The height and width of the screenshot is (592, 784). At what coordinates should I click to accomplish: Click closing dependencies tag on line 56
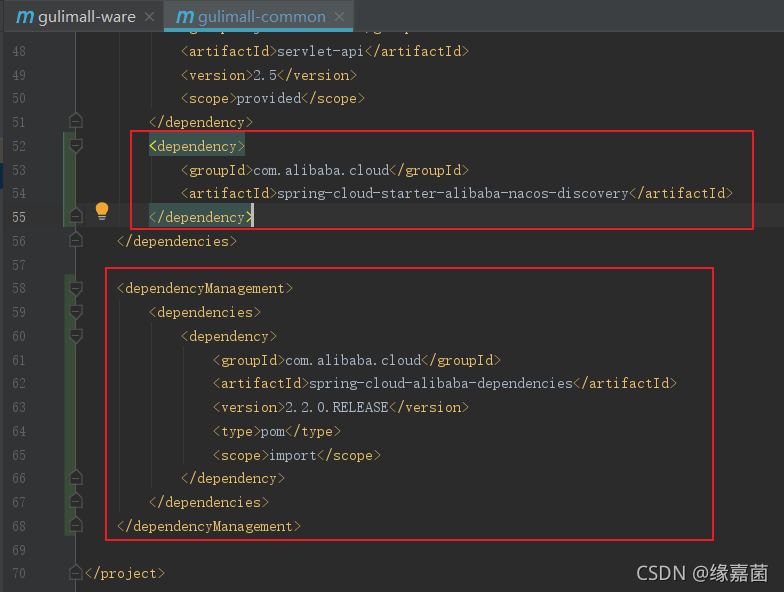(x=177, y=242)
